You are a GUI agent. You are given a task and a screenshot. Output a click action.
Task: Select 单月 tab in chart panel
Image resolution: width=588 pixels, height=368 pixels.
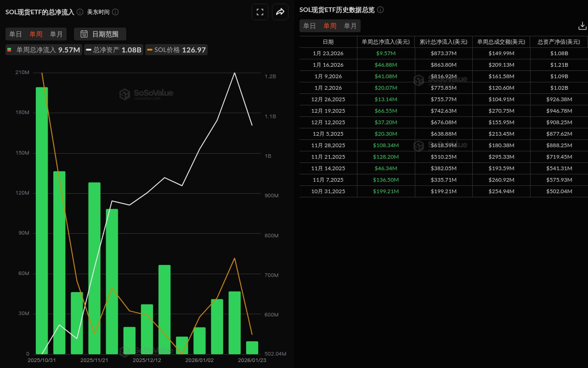(56, 34)
